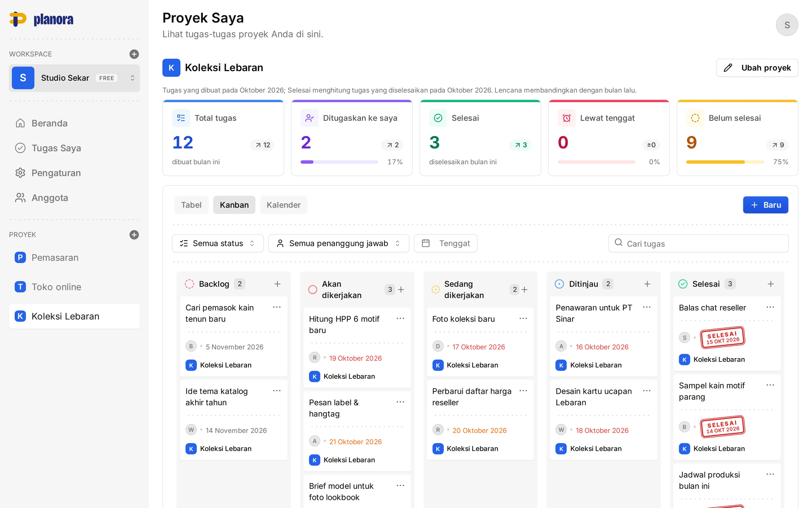The height and width of the screenshot is (508, 812).
Task: Open the Semua status filter dropdown
Action: click(x=218, y=243)
